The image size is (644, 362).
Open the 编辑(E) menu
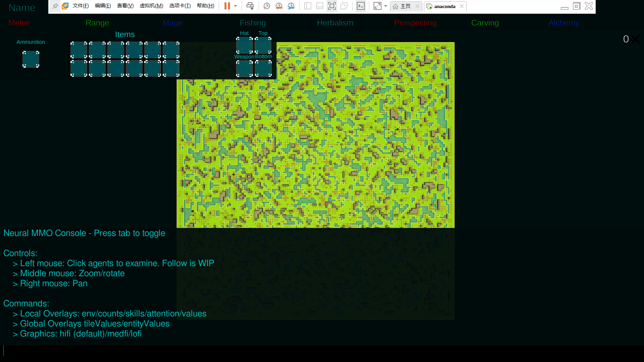tap(103, 6)
